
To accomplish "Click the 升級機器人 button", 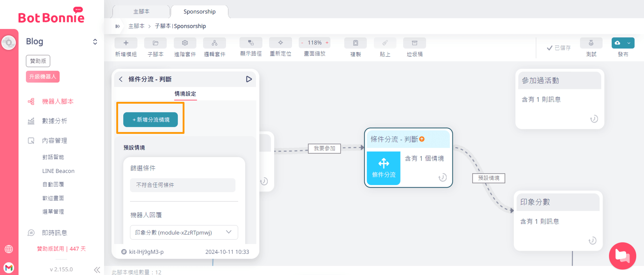I will pyautogui.click(x=43, y=77).
